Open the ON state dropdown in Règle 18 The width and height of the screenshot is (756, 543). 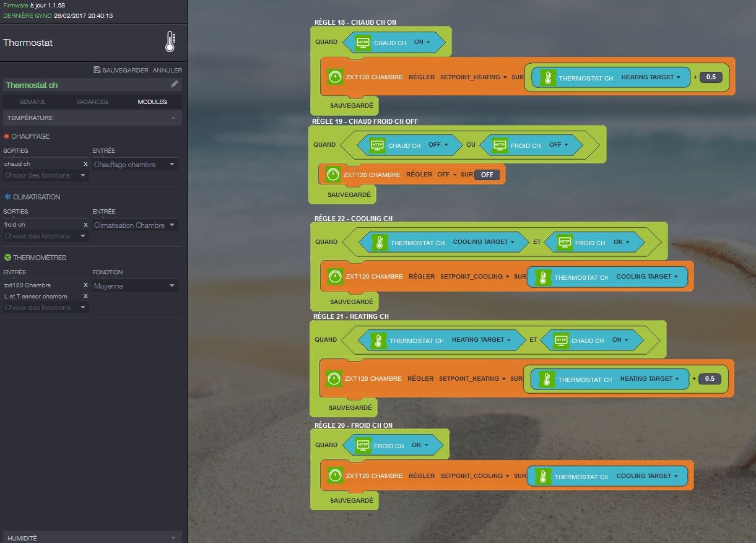(x=422, y=42)
